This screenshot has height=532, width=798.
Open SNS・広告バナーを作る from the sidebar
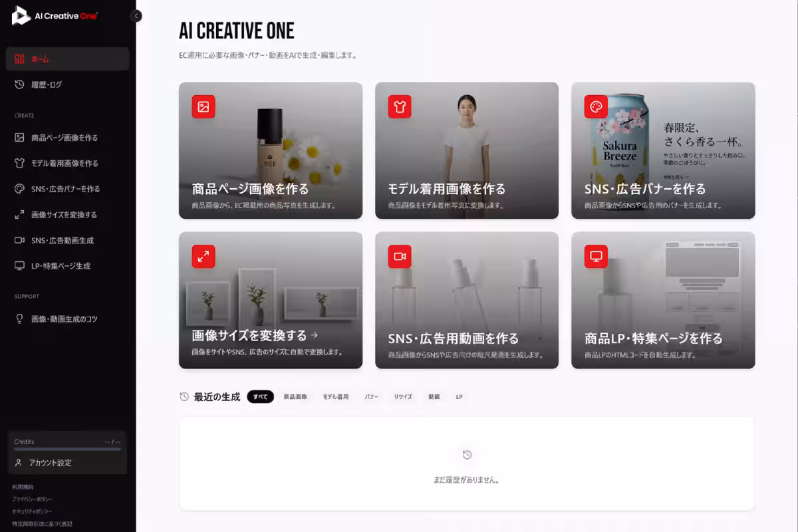pyautogui.click(x=67, y=189)
